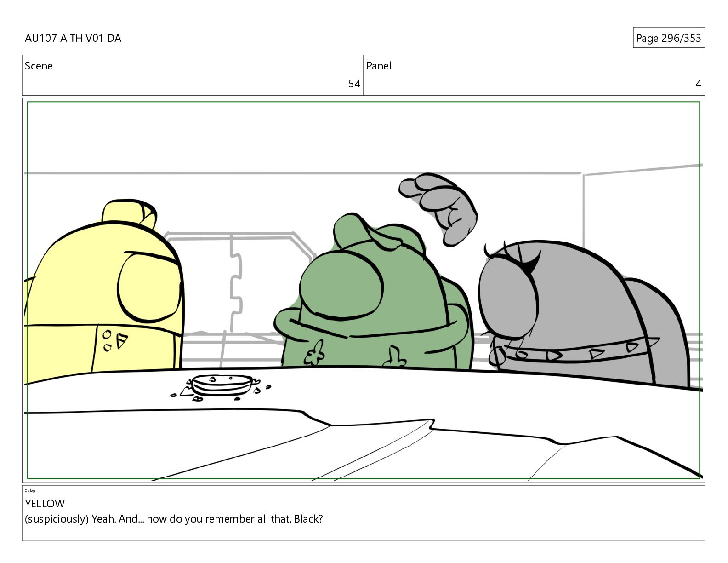This screenshot has width=728, height=563.
Task: Click the small Dialog label
Action: pyautogui.click(x=30, y=490)
